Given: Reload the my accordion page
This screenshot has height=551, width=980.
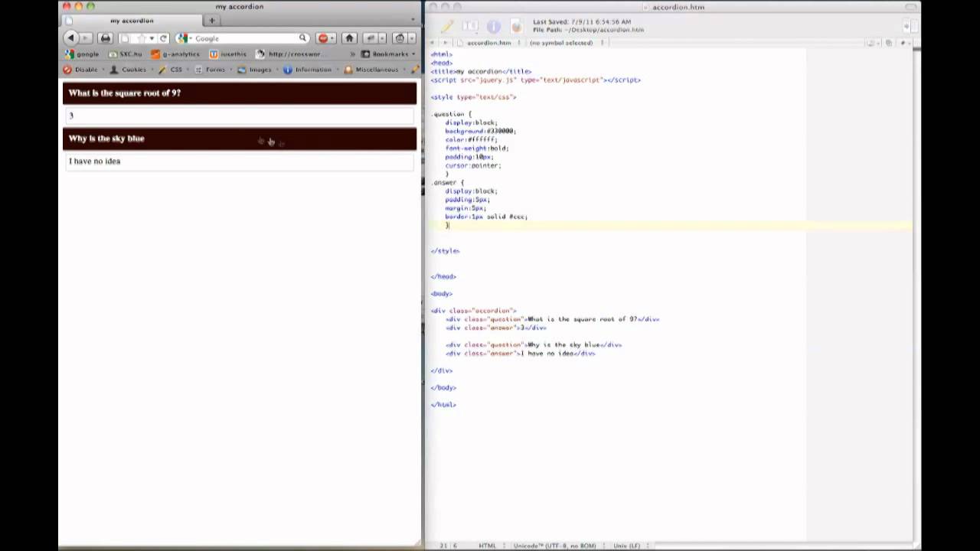Looking at the screenshot, I should 163,38.
